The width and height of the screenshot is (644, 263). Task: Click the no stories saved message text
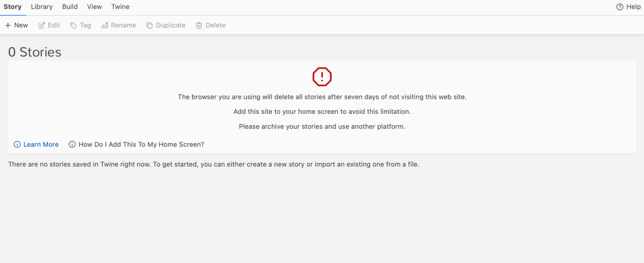click(x=213, y=165)
